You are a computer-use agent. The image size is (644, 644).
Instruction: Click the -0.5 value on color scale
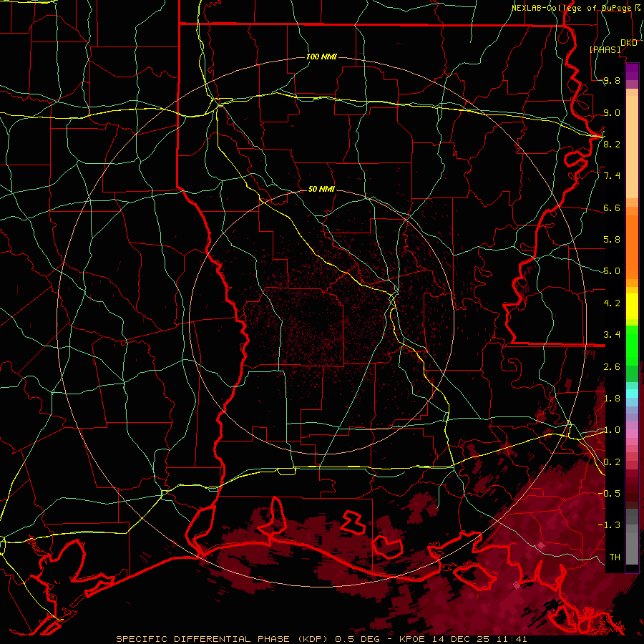[609, 494]
